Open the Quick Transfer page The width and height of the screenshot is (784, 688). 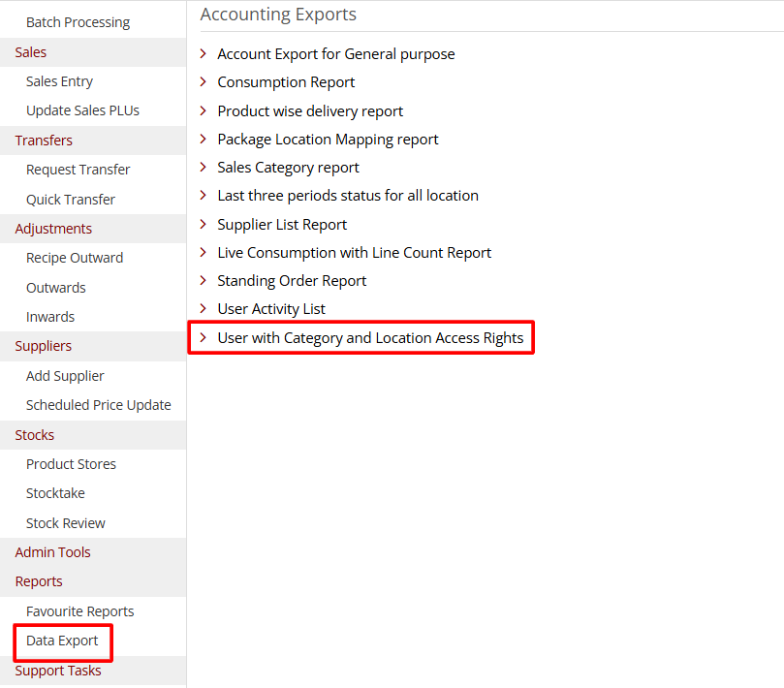[68, 199]
